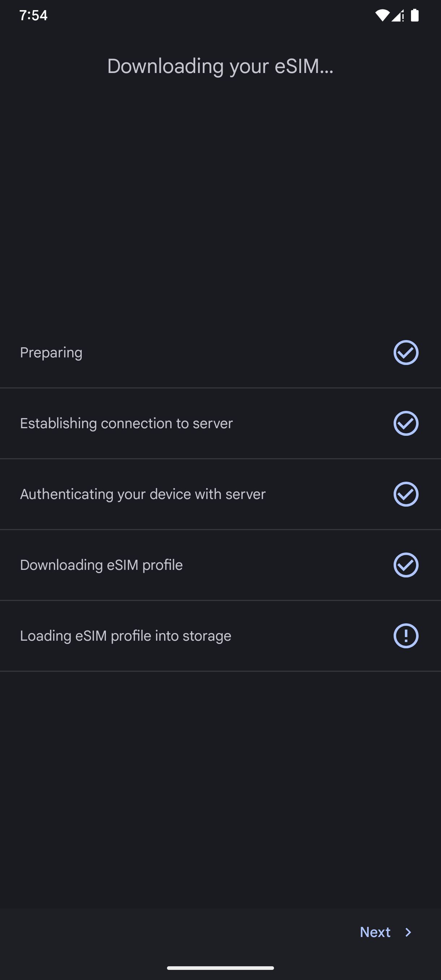
Task: Tap the Downloading eSIM profile label
Action: (101, 564)
